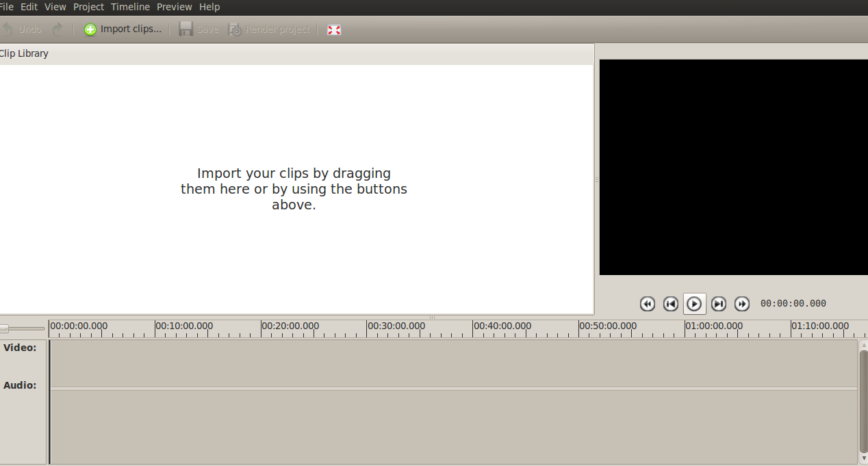868x466 pixels.
Task: Open the Edit menu
Action: (x=29, y=7)
